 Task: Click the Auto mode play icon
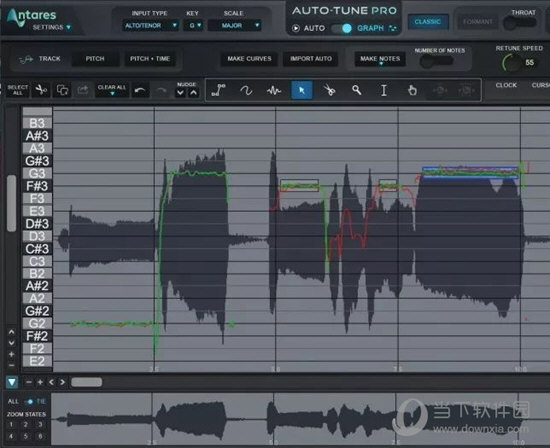[x=296, y=28]
